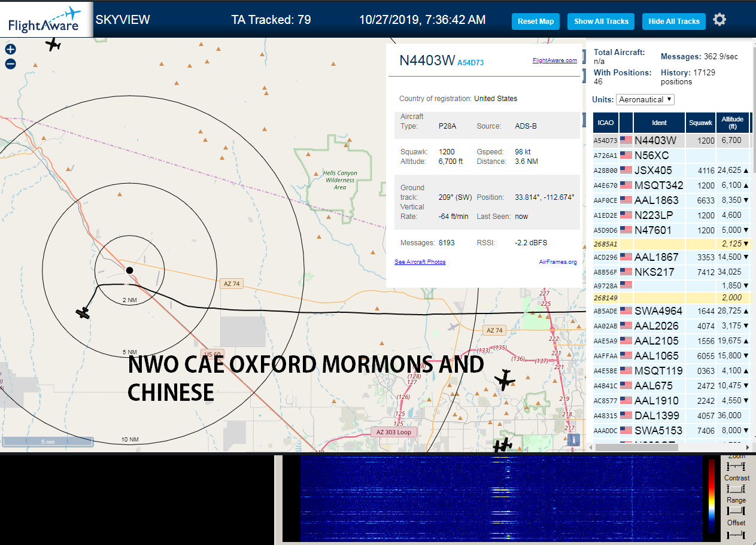Click Hide All Tracks button
The height and width of the screenshot is (545, 756).
coord(674,21)
